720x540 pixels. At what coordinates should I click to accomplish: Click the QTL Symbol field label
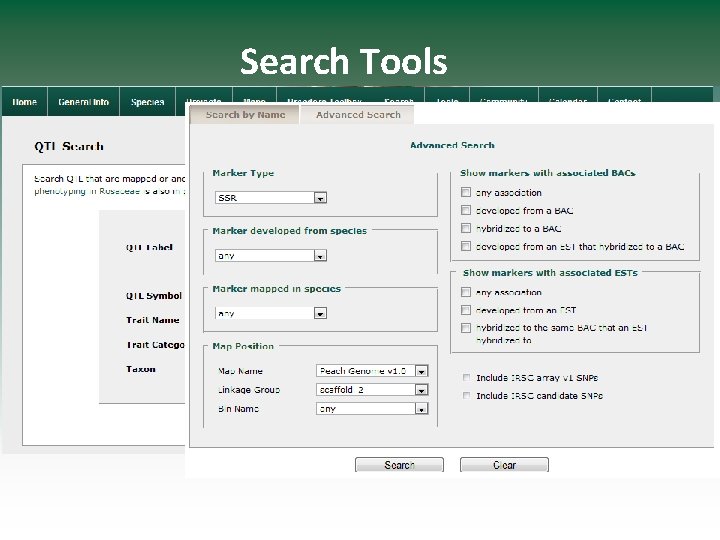click(154, 296)
